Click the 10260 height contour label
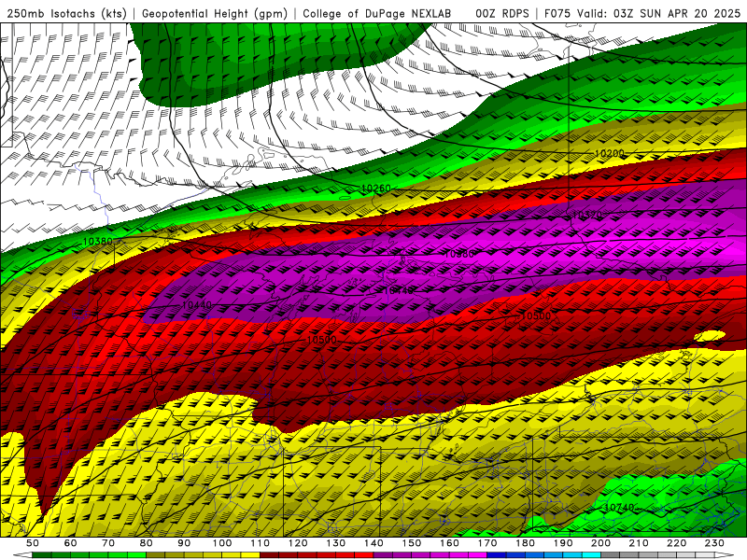 click(x=376, y=189)
